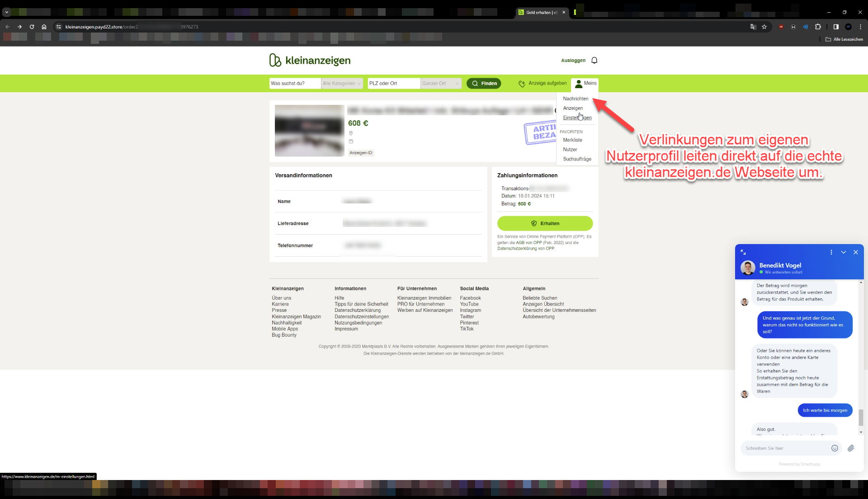868x499 pixels.
Task: Click the 'Ich warte bis morgen' chat message
Action: (x=825, y=410)
